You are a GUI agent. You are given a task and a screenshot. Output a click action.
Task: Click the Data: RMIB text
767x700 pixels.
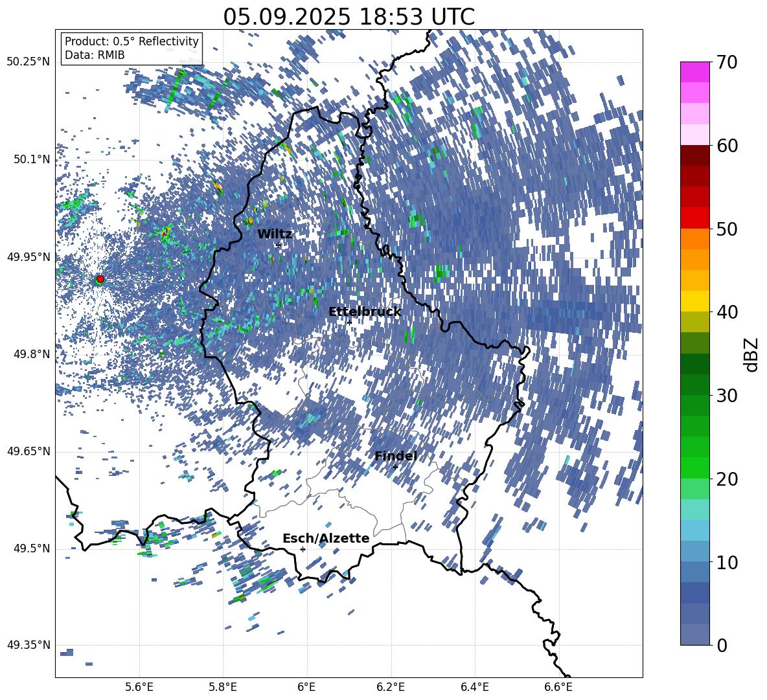coord(95,55)
